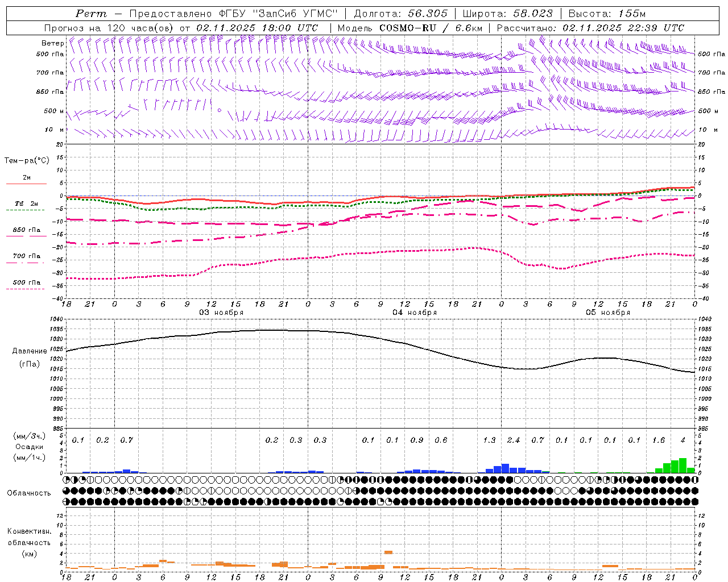Click the longitude value "Долгота: 56.305"

pos(401,14)
